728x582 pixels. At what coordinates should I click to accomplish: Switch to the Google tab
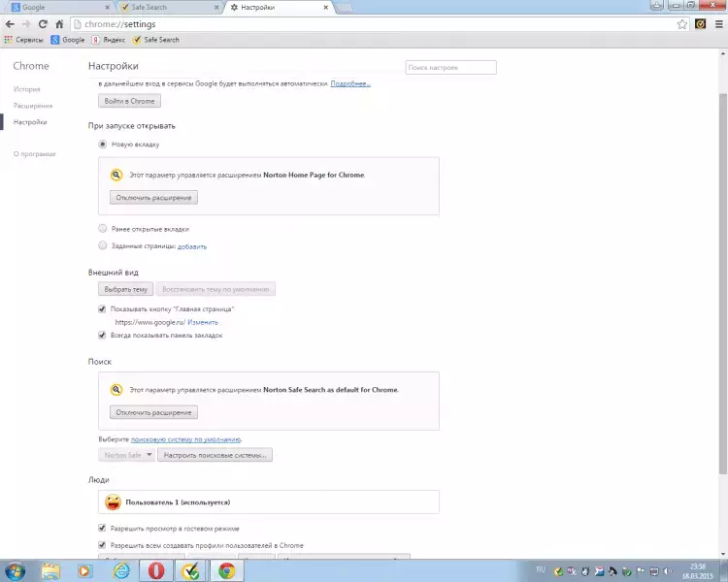pyautogui.click(x=58, y=8)
